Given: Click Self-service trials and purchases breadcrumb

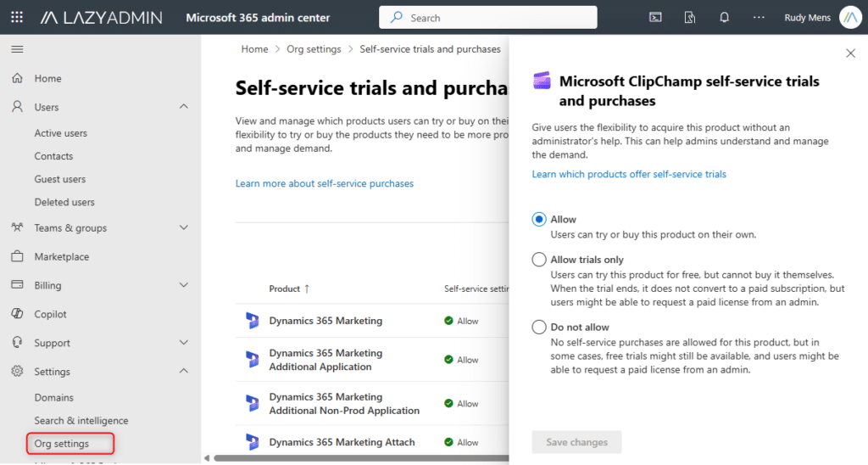Looking at the screenshot, I should [430, 49].
